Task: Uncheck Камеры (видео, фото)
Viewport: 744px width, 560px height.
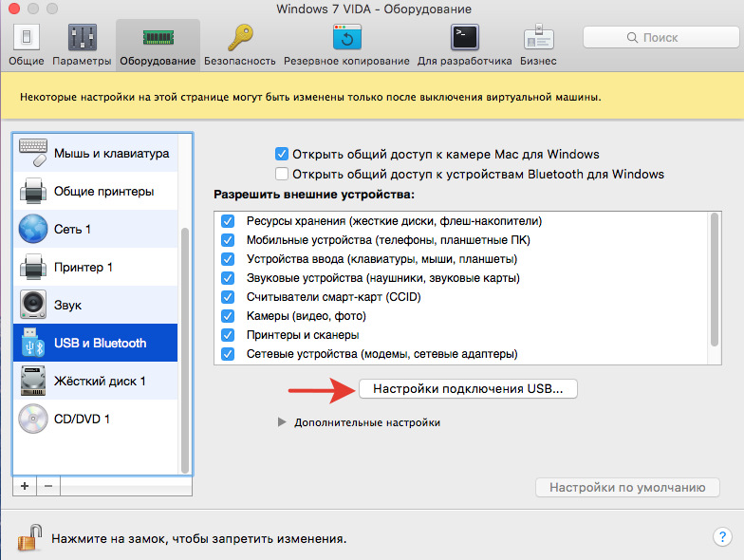Action: coord(228,316)
